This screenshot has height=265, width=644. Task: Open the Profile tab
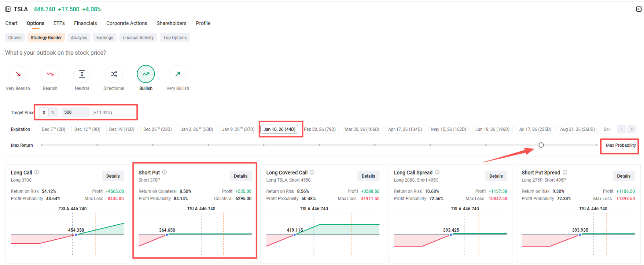click(x=203, y=23)
